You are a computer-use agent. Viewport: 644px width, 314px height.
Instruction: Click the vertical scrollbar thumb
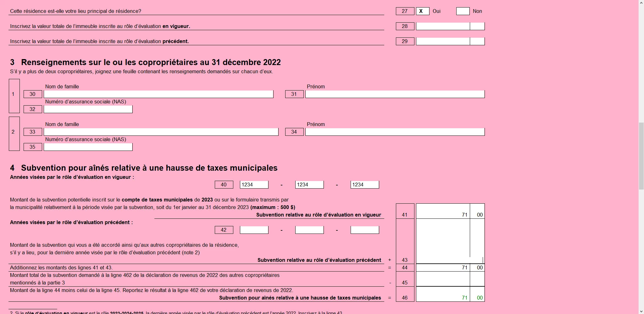click(x=641, y=157)
